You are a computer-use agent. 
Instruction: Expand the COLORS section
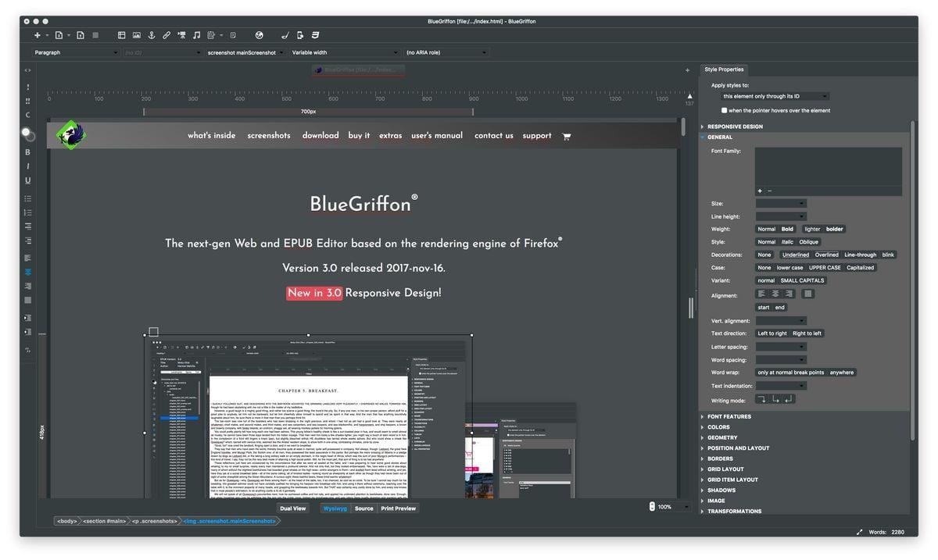pyautogui.click(x=718, y=427)
